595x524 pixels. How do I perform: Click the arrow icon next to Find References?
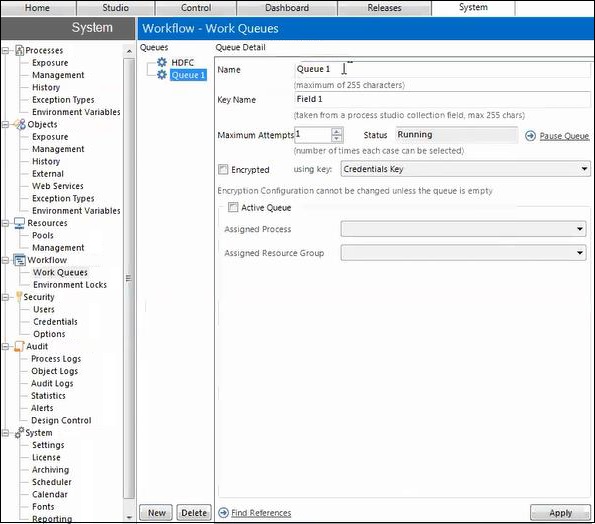pos(224,513)
